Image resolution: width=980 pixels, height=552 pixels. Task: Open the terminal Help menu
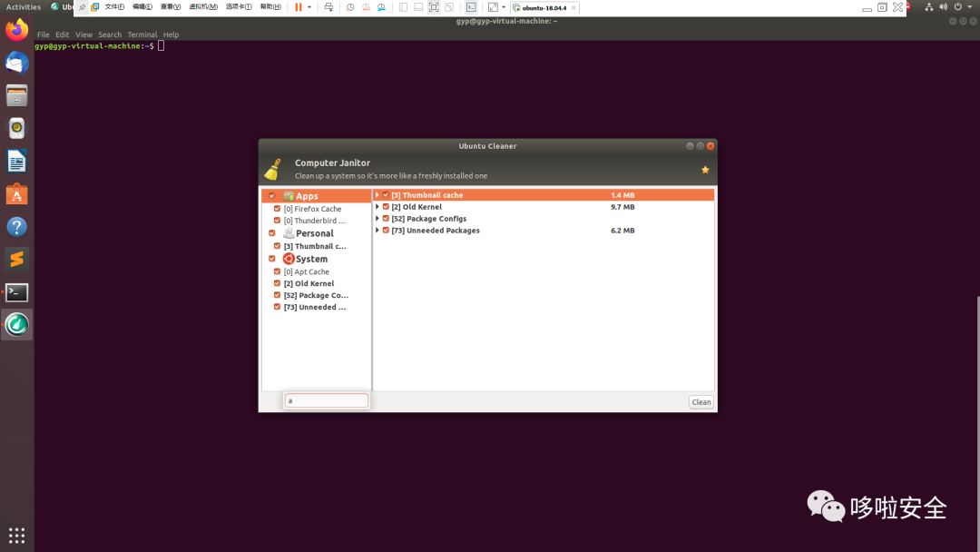click(x=171, y=34)
